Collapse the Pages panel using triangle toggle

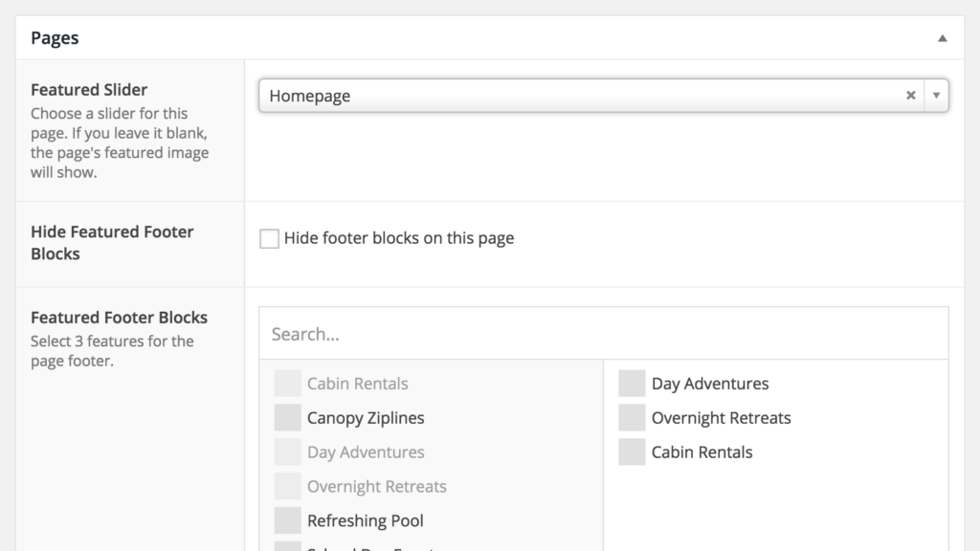click(x=942, y=38)
